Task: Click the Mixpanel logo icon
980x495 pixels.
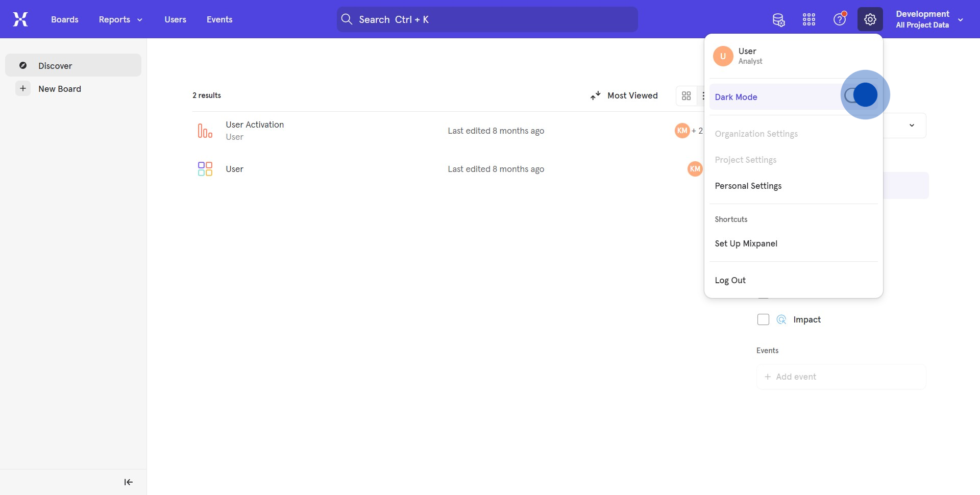Action: [x=20, y=19]
